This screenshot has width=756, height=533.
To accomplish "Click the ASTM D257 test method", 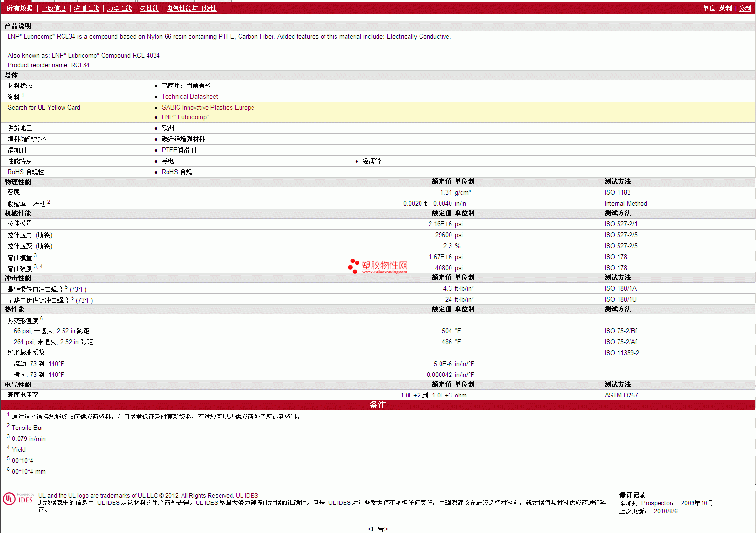I will point(621,396).
